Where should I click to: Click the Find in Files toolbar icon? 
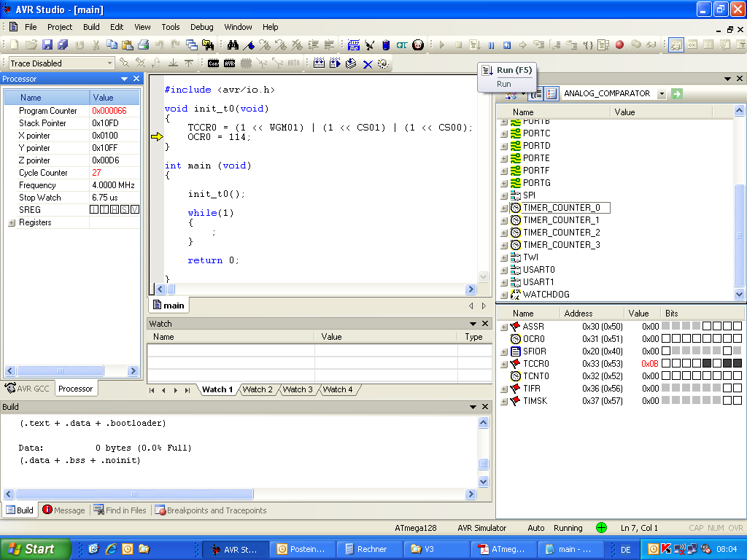(208, 44)
